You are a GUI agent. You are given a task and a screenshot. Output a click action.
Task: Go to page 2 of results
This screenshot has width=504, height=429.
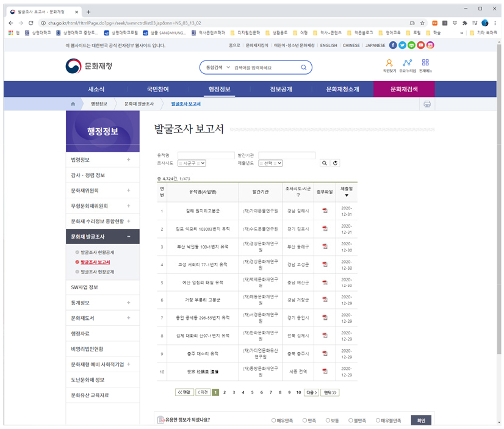click(225, 392)
